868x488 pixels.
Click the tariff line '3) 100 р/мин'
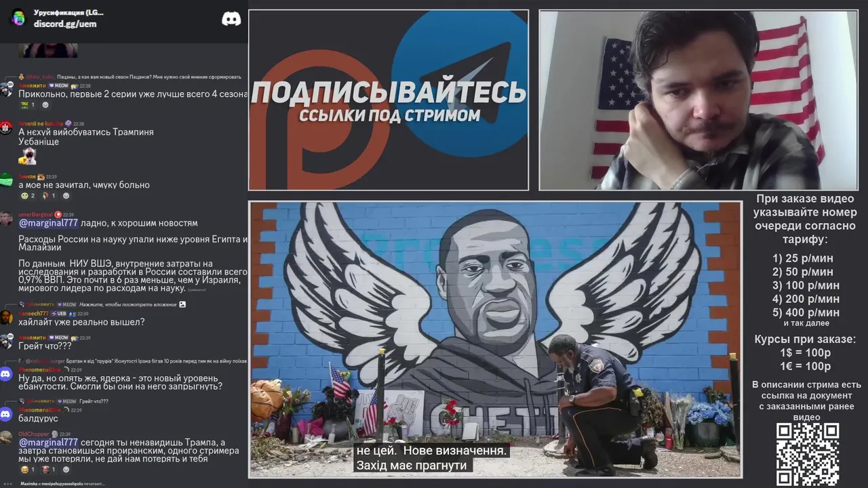pos(806,285)
